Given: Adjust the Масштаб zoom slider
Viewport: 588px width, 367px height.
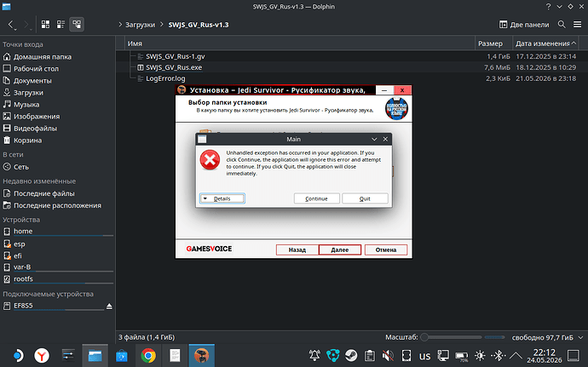Looking at the screenshot, I should click(452, 337).
